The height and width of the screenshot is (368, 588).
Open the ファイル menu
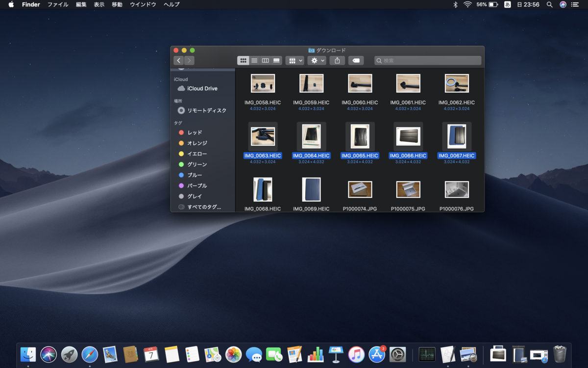pos(58,4)
